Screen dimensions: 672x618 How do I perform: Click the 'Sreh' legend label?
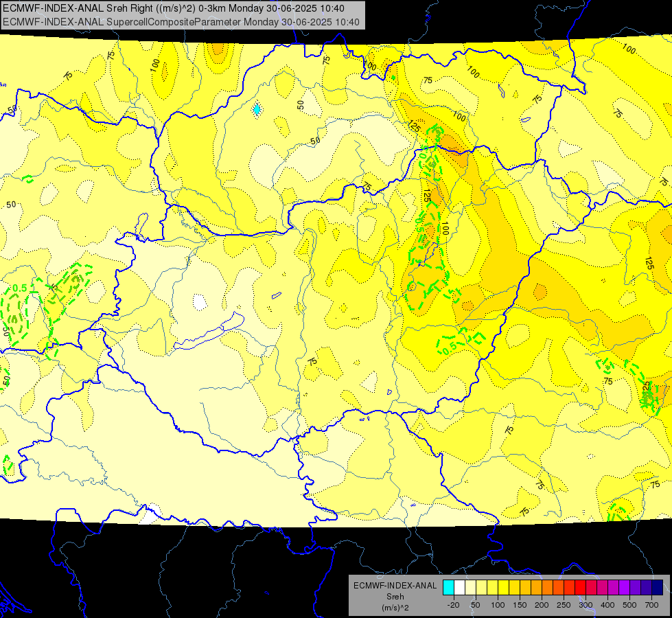click(395, 597)
